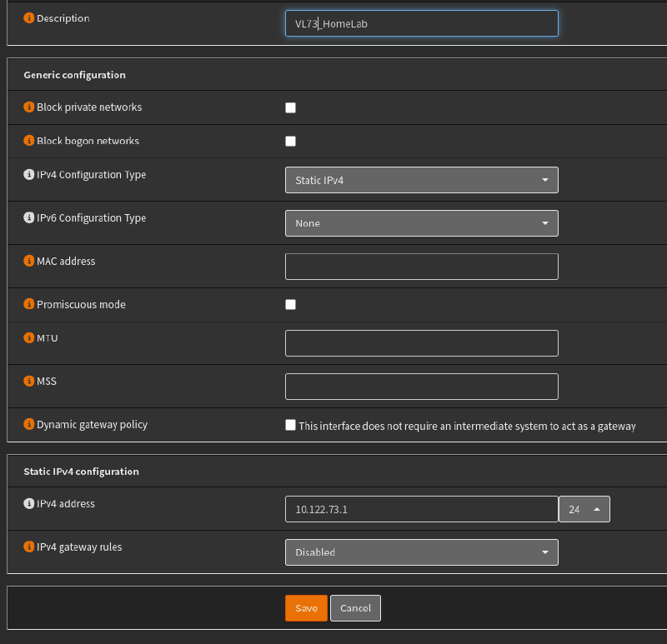The width and height of the screenshot is (667, 644).
Task: Click the Cancel button
Action: (356, 608)
